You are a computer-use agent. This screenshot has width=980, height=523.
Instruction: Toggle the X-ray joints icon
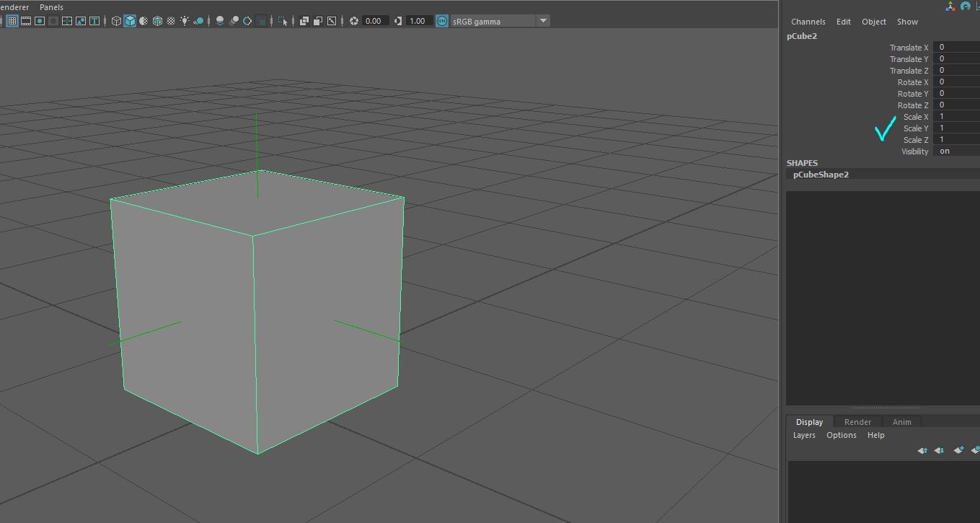pos(332,21)
